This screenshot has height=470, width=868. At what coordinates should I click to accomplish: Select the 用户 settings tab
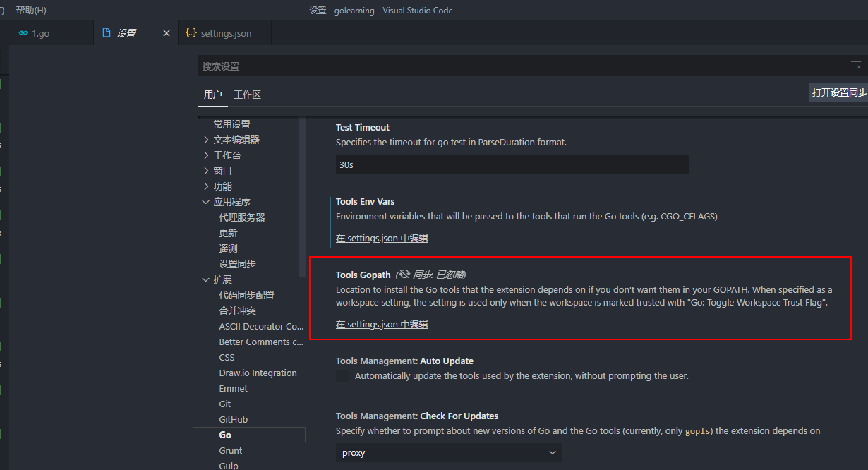(212, 95)
